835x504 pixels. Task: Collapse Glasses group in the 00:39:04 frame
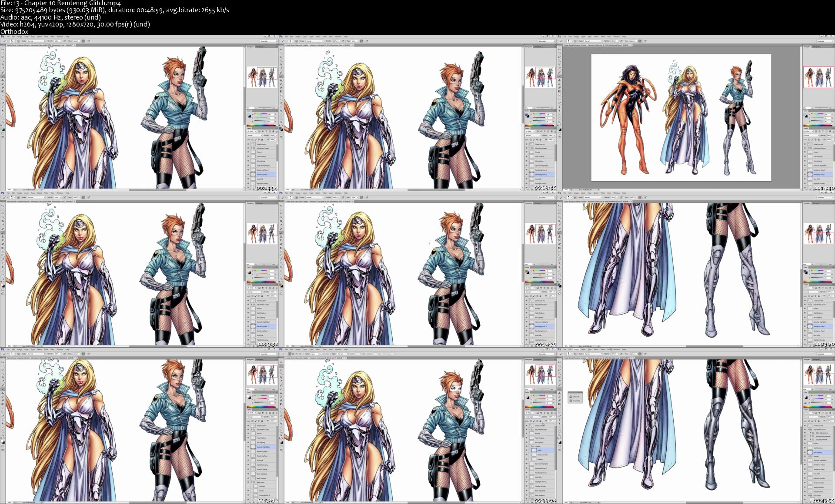pyautogui.click(x=530, y=446)
